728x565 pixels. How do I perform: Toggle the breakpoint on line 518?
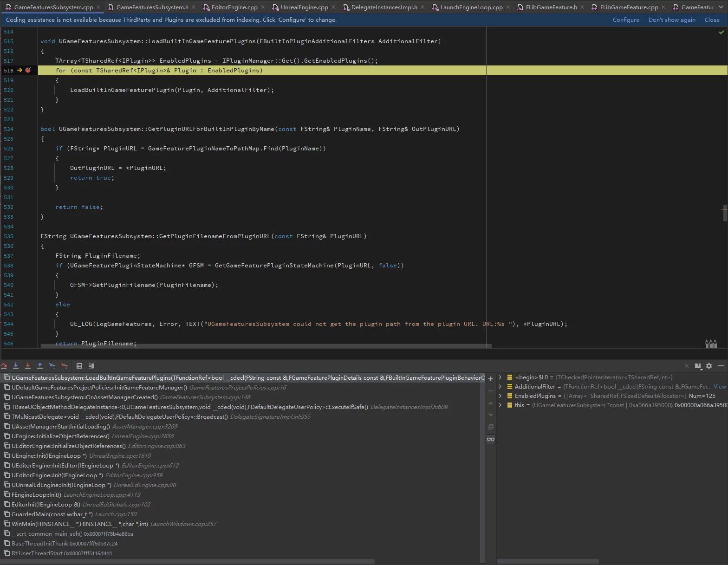28,71
